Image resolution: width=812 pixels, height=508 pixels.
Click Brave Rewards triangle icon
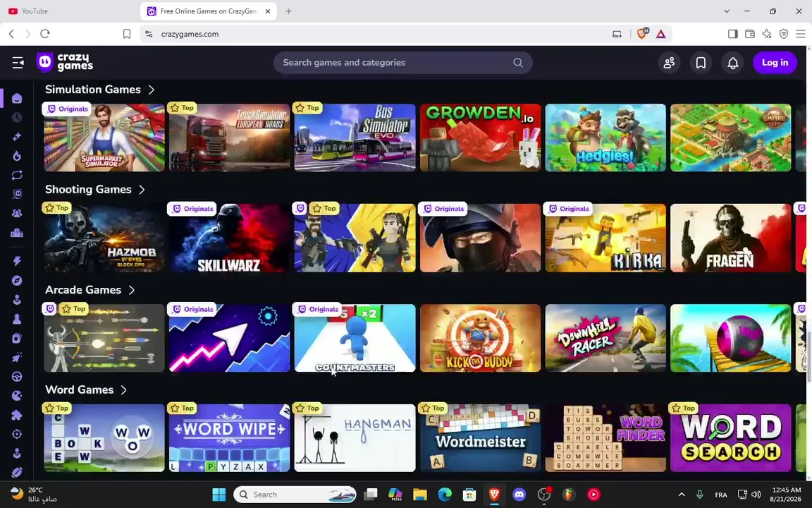(x=660, y=34)
